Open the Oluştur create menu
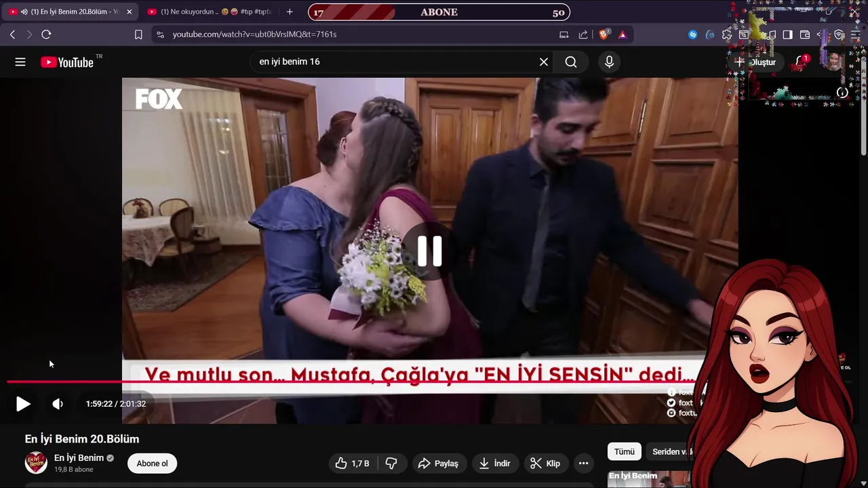868x488 pixels. point(755,62)
